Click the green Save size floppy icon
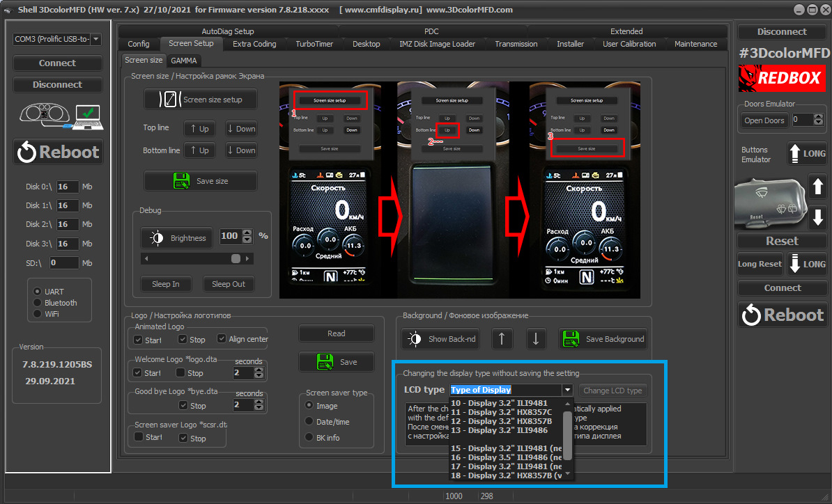This screenshot has height=504, width=832. 181,181
